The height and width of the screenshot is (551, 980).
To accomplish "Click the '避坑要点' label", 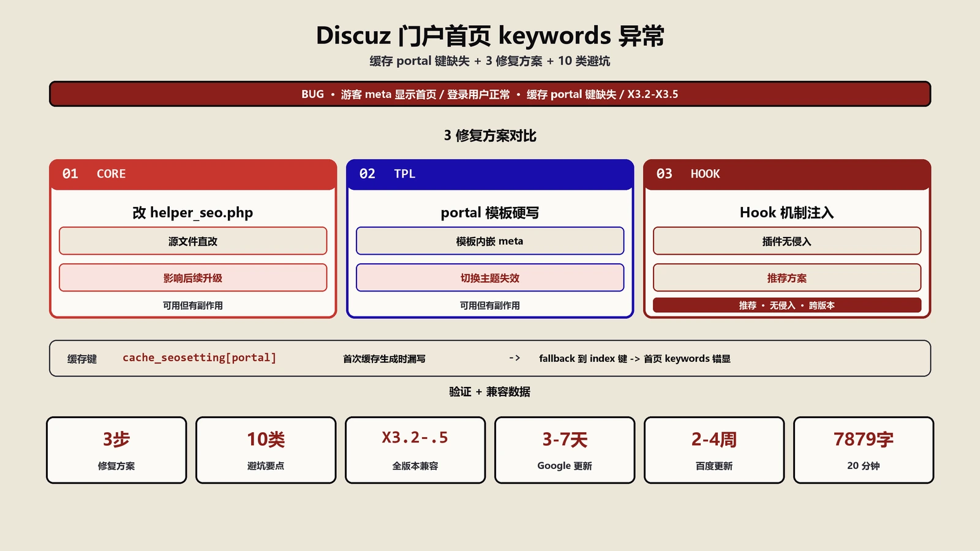I will click(266, 466).
